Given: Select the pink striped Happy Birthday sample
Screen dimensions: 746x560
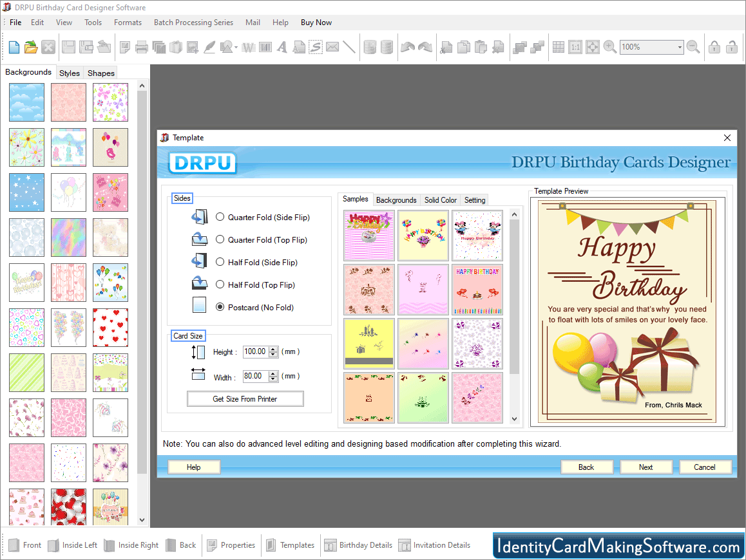Looking at the screenshot, I should coord(369,236).
